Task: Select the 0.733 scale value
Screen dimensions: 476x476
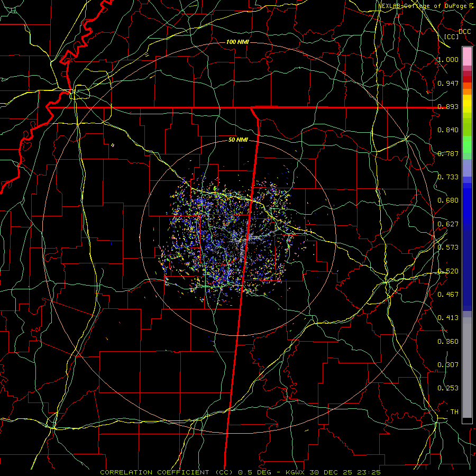Action: point(448,177)
